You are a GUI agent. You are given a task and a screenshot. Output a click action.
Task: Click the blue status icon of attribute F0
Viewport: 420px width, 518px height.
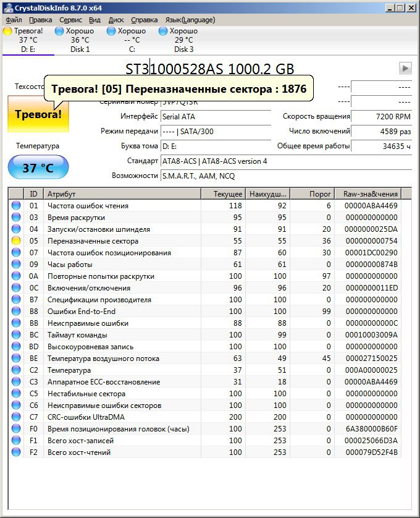pyautogui.click(x=16, y=428)
